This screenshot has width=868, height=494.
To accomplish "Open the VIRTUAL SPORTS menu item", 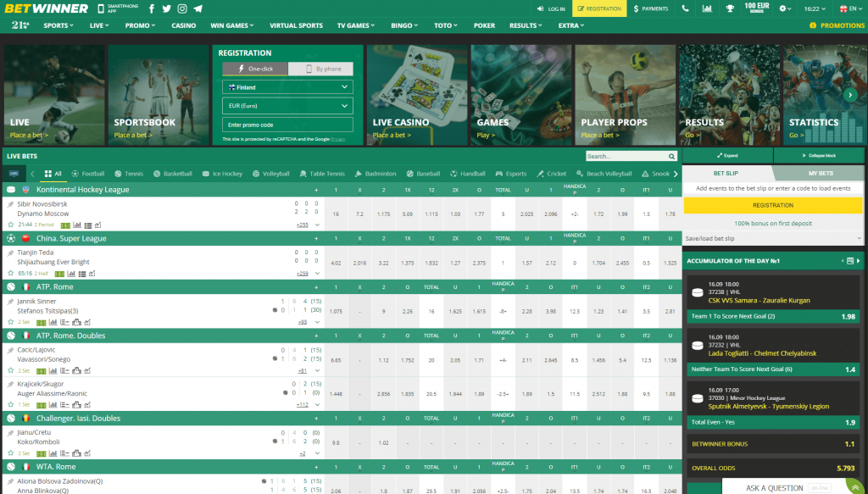I will click(x=296, y=25).
